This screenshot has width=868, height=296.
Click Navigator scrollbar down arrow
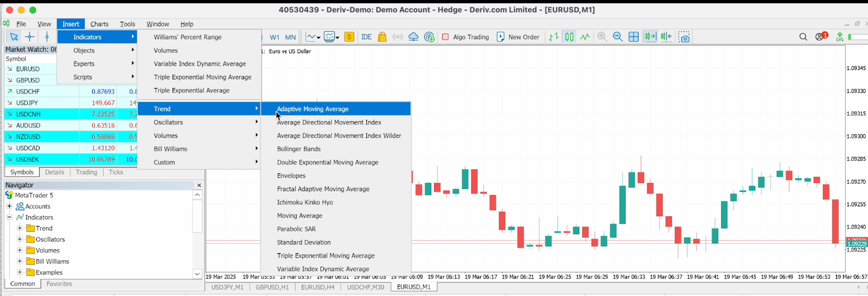pos(197,274)
